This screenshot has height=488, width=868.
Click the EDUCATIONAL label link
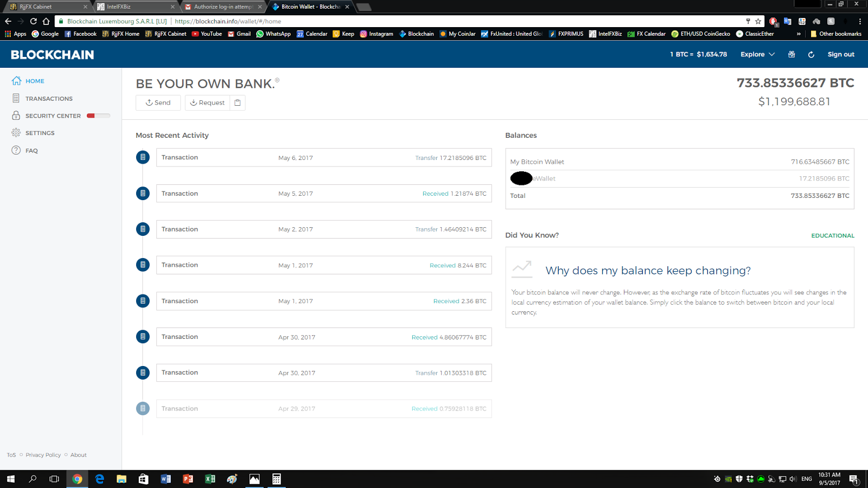(x=833, y=235)
